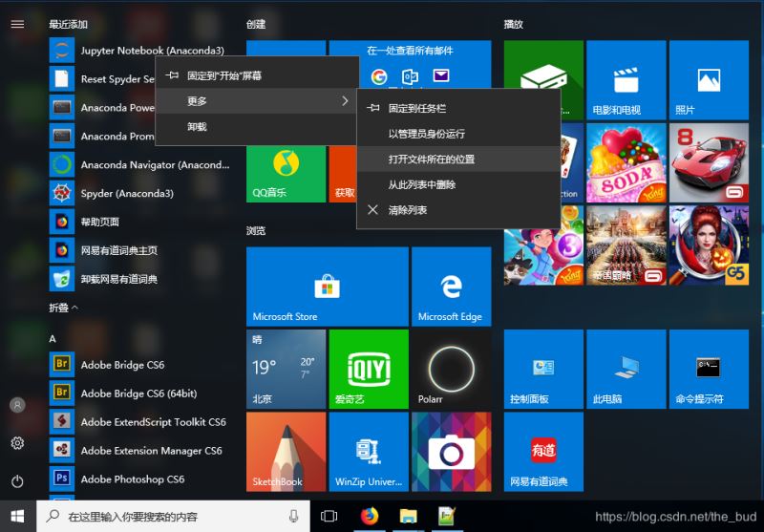Click the 浏览 group heading
The image size is (764, 532).
tap(256, 230)
